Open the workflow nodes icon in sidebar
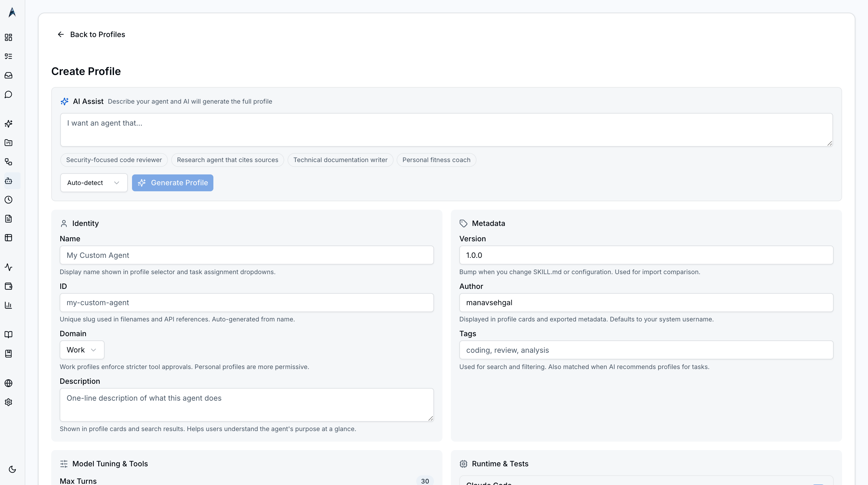The height and width of the screenshot is (485, 868). (8, 162)
